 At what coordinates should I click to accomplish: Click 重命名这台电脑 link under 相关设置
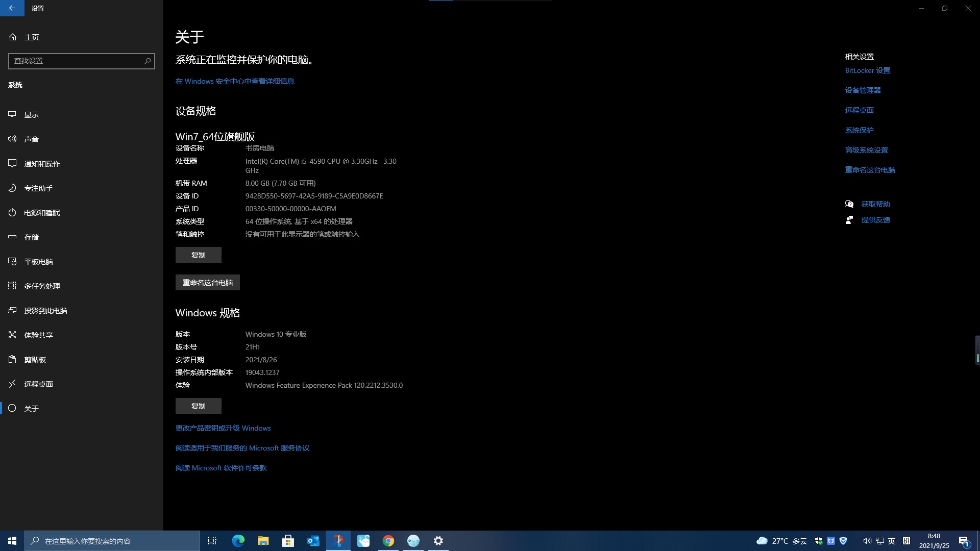pyautogui.click(x=870, y=170)
